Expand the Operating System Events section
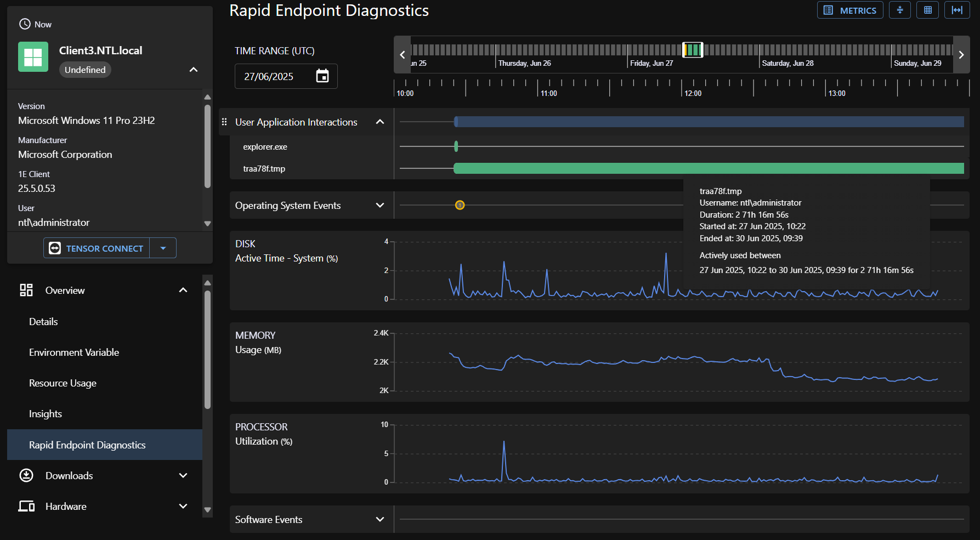Viewport: 980px width, 540px height. tap(379, 205)
